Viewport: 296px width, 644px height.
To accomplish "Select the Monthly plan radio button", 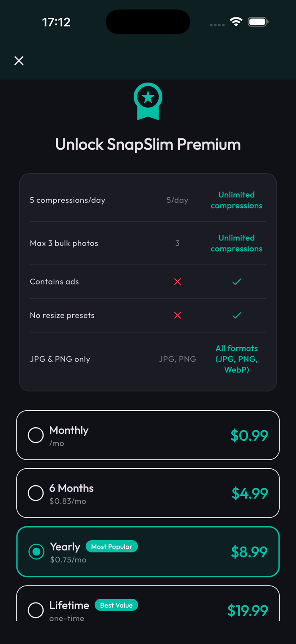I will coord(36,435).
